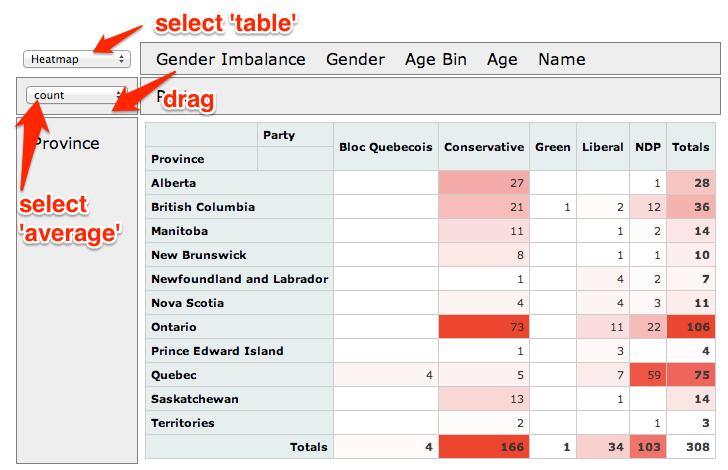Click the Age attribute label
The height and width of the screenshot is (470, 728).
coord(502,59)
